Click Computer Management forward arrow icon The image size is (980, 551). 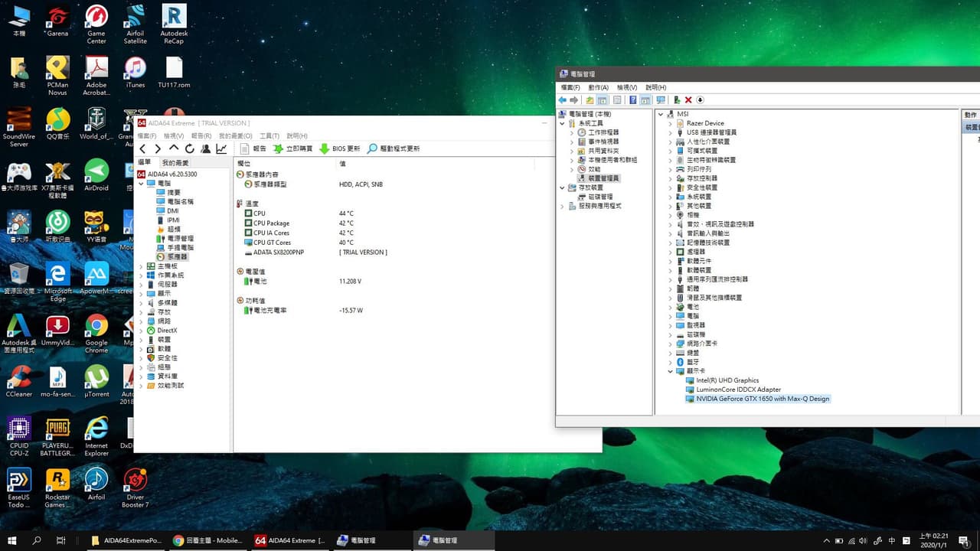coord(575,100)
